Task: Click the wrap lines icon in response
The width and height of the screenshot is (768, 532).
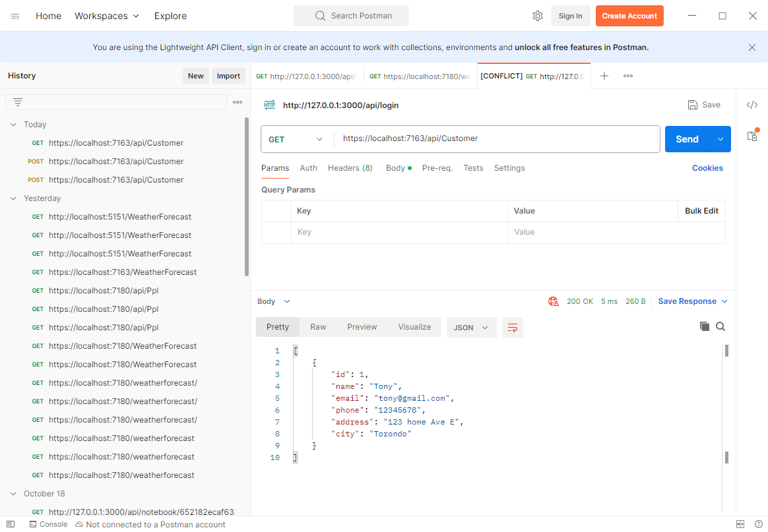Action: pos(512,328)
